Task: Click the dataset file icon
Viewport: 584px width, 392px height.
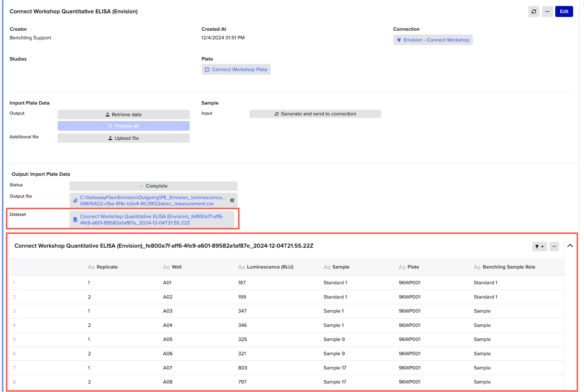Action: tap(75, 220)
